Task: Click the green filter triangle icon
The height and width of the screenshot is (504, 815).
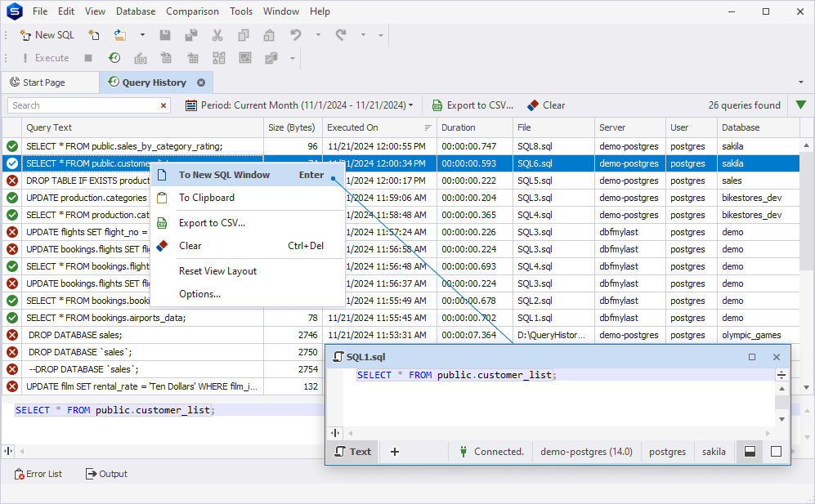Action: click(x=801, y=105)
